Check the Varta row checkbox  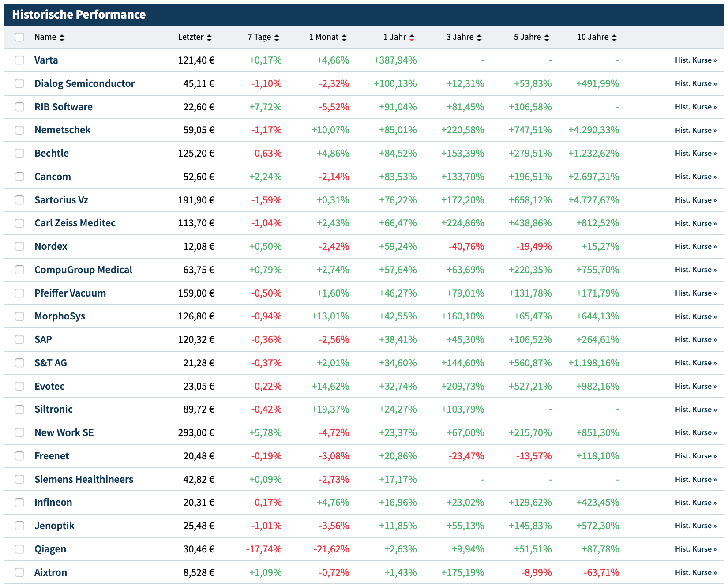pos(19,60)
